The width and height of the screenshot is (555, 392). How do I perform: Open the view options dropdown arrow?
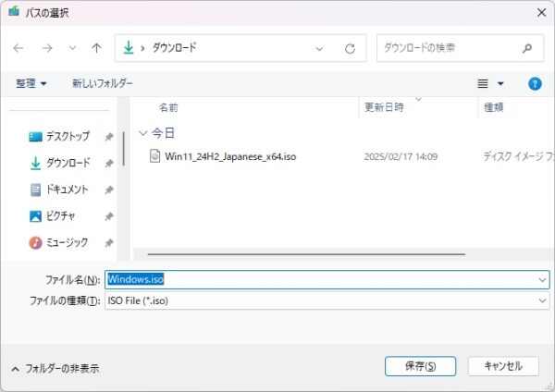[x=500, y=84]
